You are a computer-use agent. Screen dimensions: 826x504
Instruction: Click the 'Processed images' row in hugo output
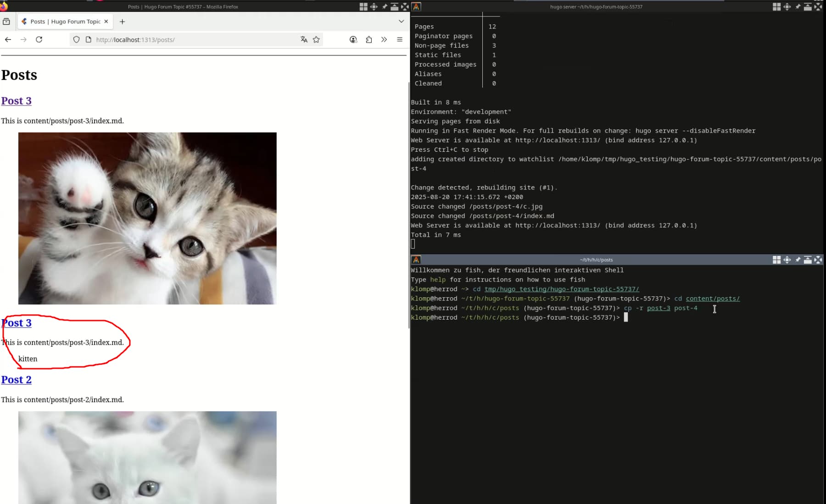click(x=455, y=65)
